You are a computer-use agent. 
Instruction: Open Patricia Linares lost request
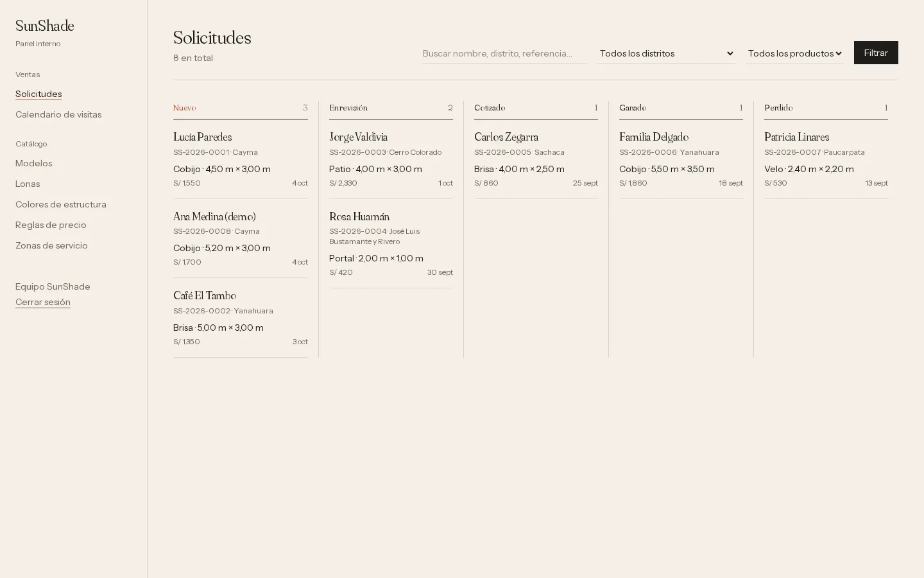[826, 159]
